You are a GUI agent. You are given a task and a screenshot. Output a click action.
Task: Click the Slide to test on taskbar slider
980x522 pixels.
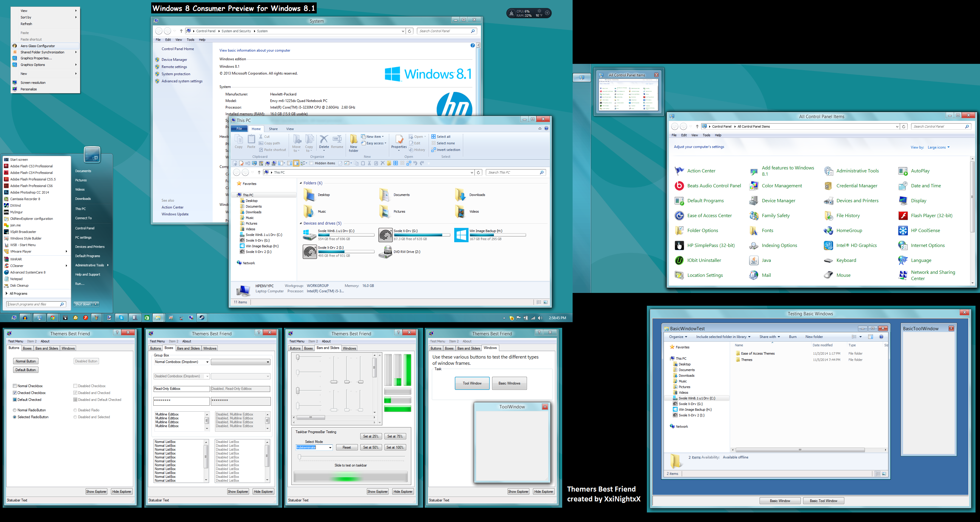352,457
